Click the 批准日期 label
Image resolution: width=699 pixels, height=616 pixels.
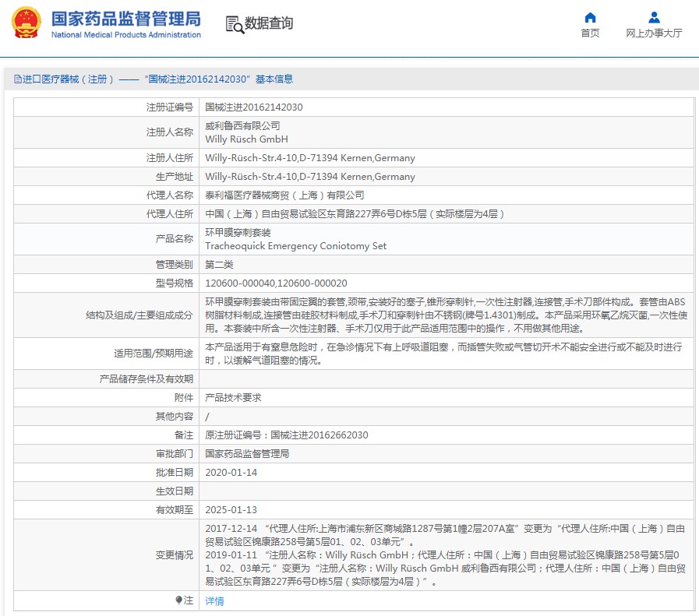(x=175, y=473)
